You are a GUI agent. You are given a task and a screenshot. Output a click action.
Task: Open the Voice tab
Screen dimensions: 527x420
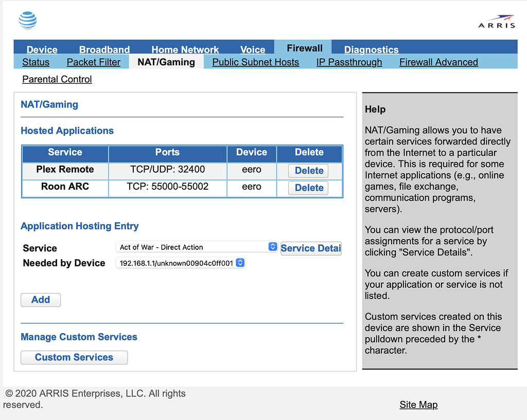(x=253, y=49)
